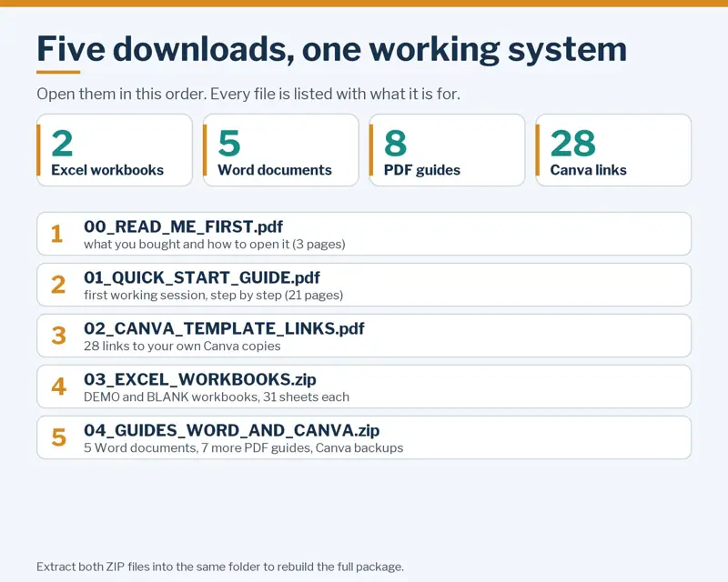Click 'what you bought and how to open it' description
Viewport: 728px width, 582px height.
click(x=215, y=245)
